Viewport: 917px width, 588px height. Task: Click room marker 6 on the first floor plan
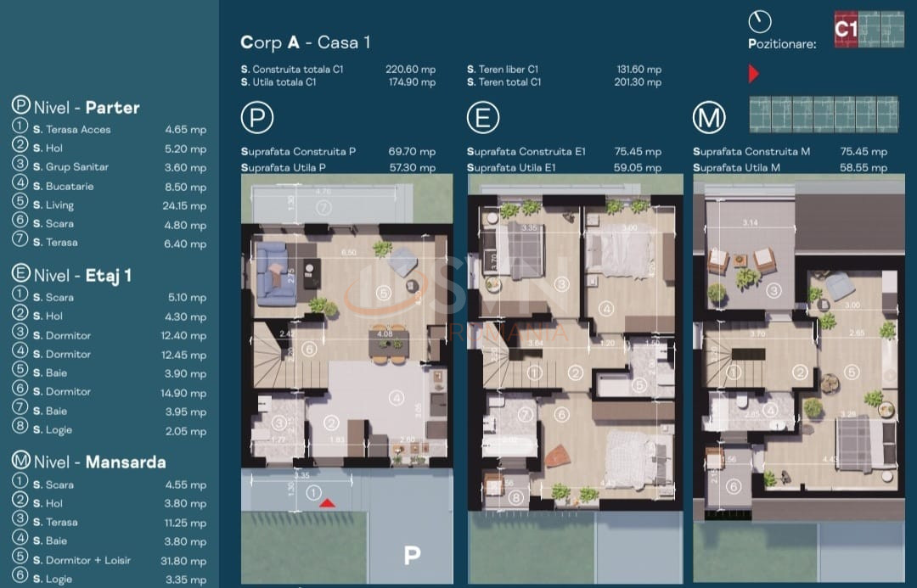pos(561,415)
